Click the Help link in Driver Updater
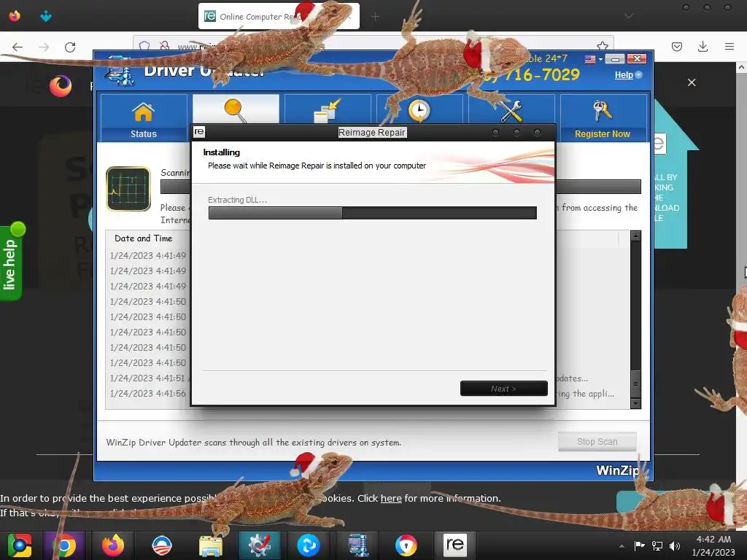Viewport: 747px width, 560px height. coord(624,75)
